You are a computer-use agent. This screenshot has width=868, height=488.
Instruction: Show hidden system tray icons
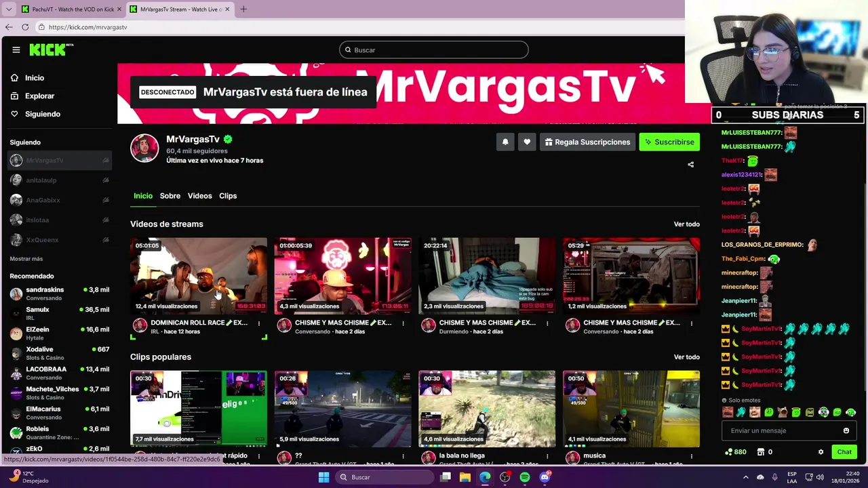[746, 477]
